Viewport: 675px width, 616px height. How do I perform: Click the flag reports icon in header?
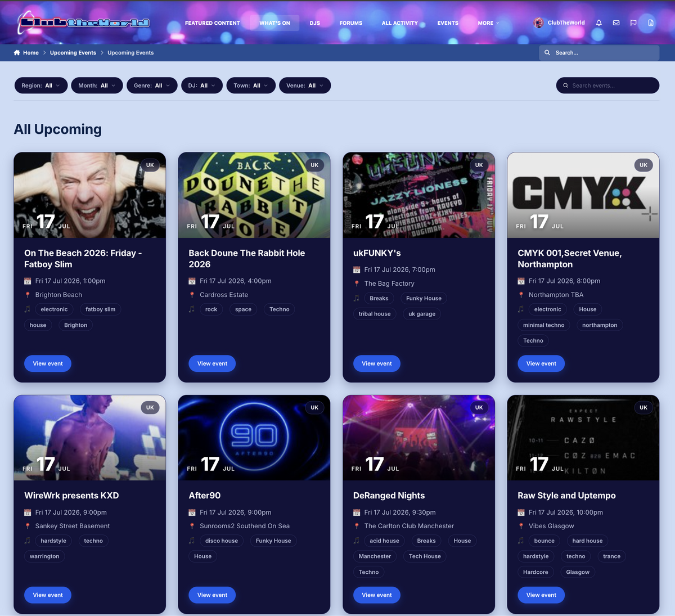click(633, 23)
